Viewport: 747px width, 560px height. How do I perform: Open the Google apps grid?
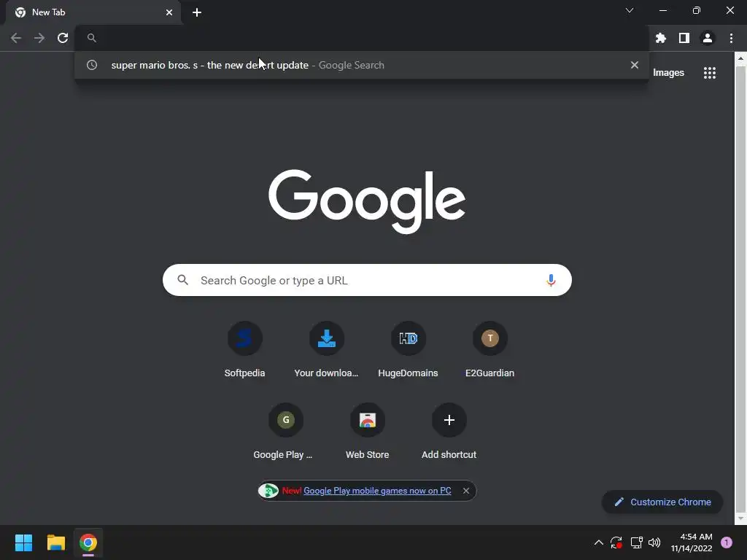pos(710,73)
